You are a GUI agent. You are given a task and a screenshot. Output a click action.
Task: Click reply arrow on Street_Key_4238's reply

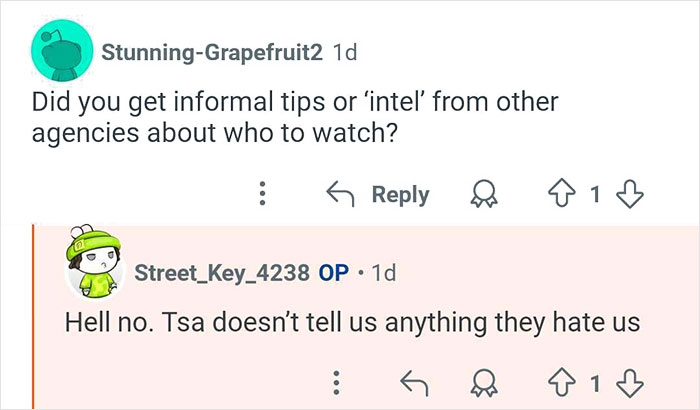click(411, 380)
